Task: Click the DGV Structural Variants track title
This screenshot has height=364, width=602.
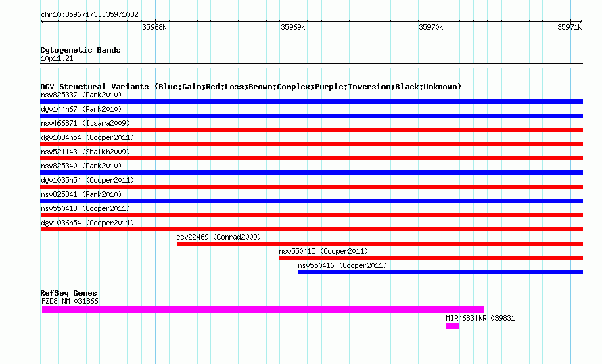Action: [x=250, y=87]
